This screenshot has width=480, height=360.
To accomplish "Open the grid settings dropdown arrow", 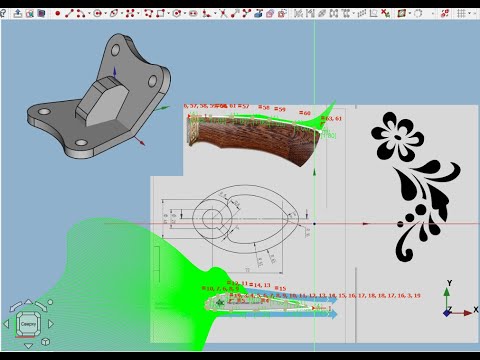I will tap(470, 14).
